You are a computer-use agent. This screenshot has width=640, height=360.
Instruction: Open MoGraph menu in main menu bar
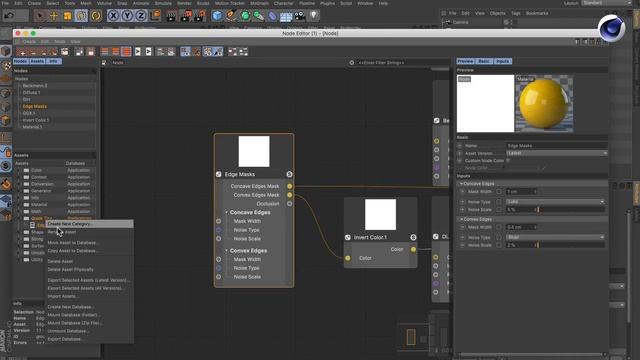tap(259, 3)
